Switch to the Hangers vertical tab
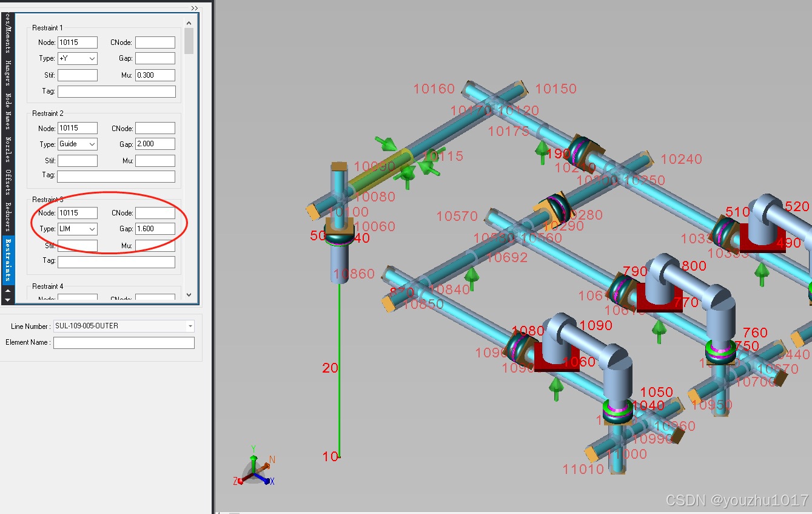 pyautogui.click(x=7, y=73)
